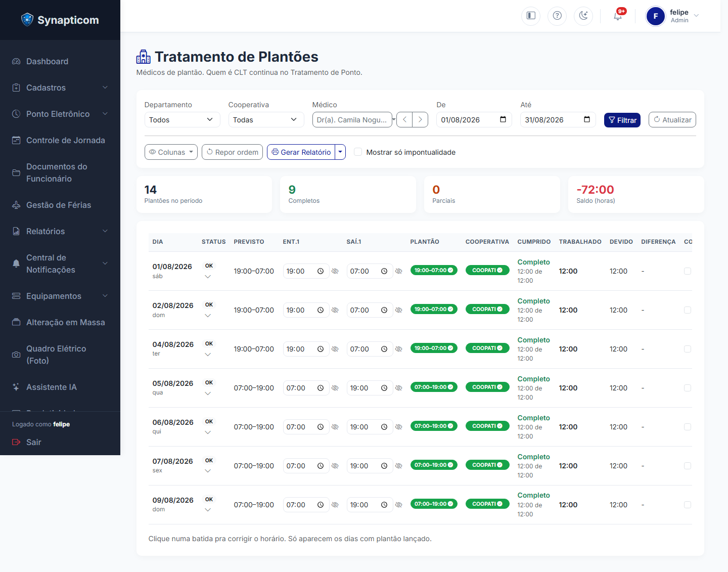Expand the 01/08/2026 row details chevron

208,277
